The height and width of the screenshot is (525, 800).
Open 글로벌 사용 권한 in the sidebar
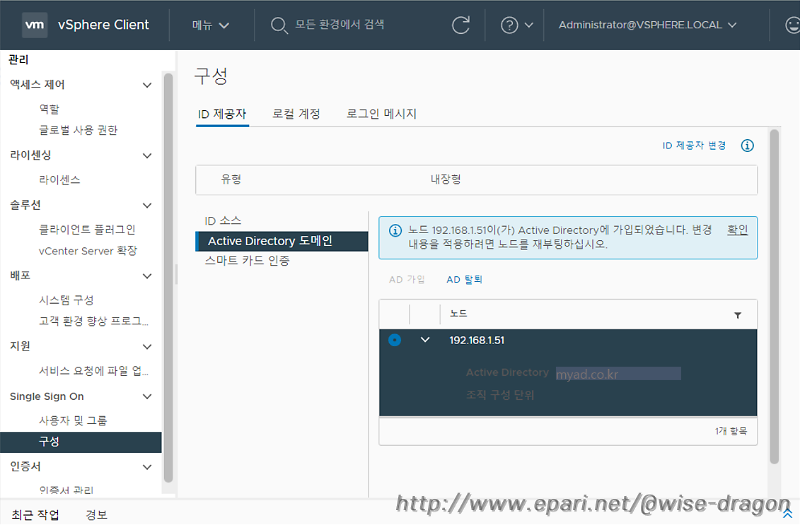point(78,130)
